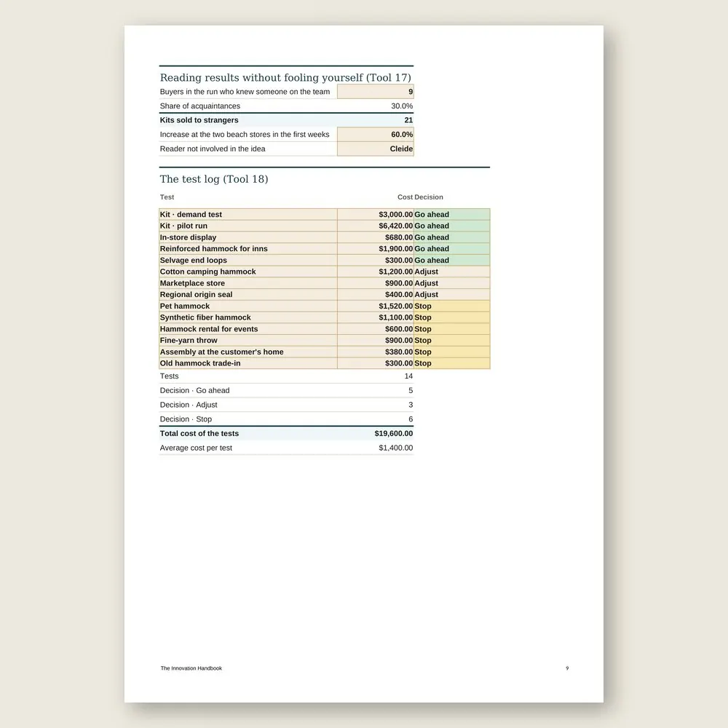Select 'Decision · Go ahead' summary label
Image resolution: width=728 pixels, height=728 pixels.
[x=194, y=390]
